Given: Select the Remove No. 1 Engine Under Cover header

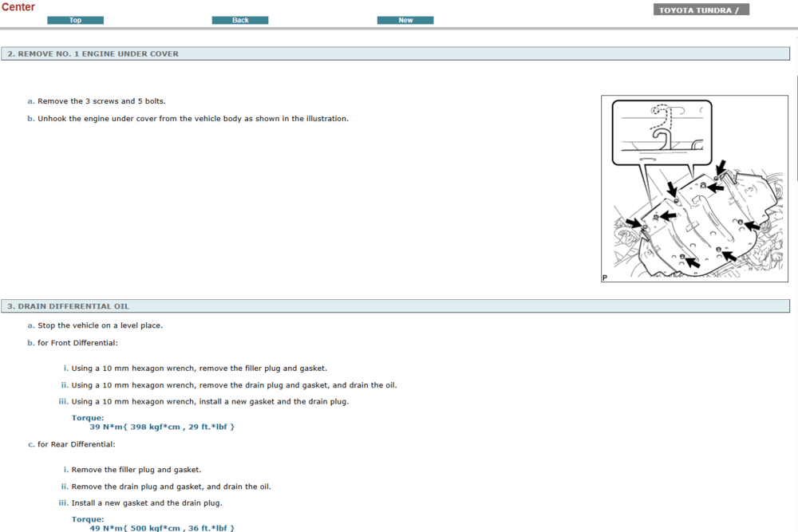Looking at the screenshot, I should point(93,54).
